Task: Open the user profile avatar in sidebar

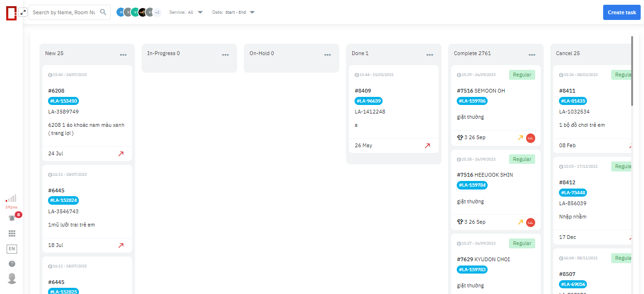Action: 12,278
